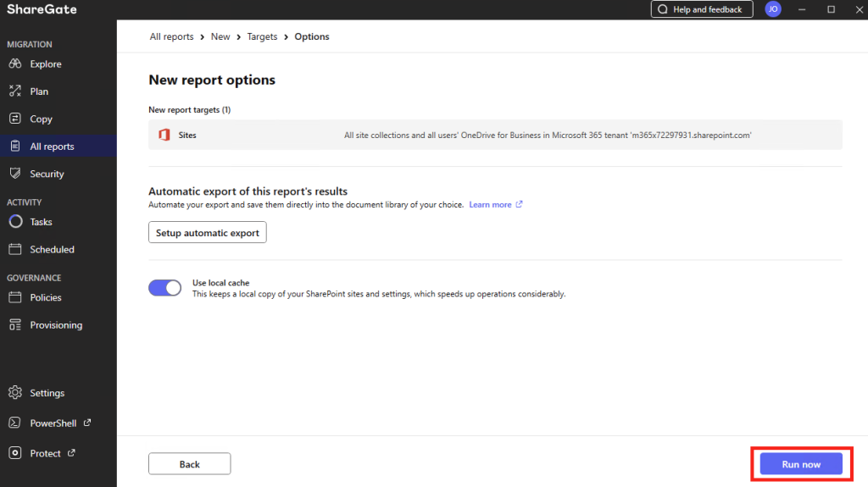Click the Plan icon in sidebar
Viewport: 868px width, 487px height.
point(15,91)
